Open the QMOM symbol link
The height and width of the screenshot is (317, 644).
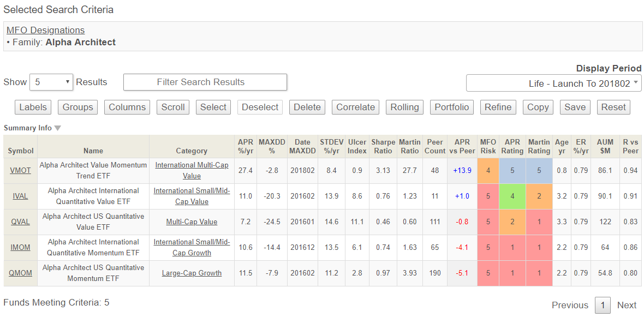click(21, 273)
